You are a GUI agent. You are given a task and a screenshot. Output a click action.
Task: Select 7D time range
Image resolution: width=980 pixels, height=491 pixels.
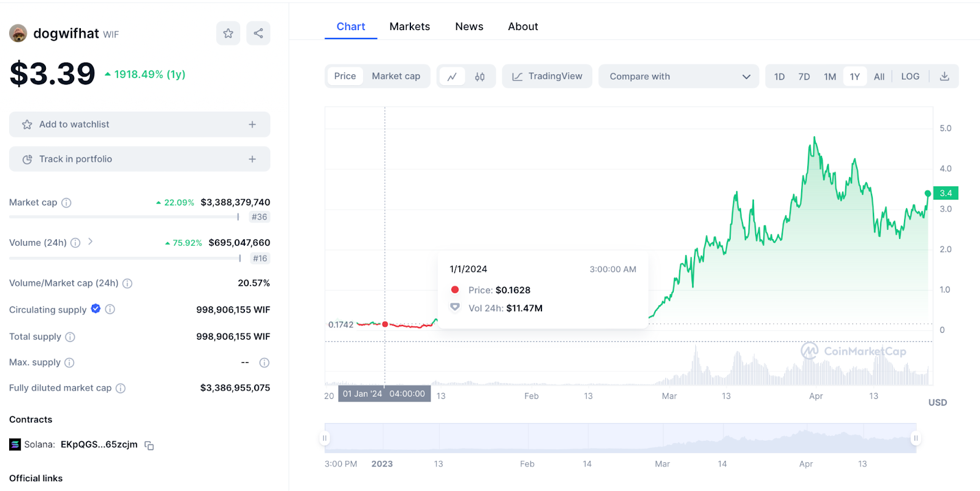[804, 77]
